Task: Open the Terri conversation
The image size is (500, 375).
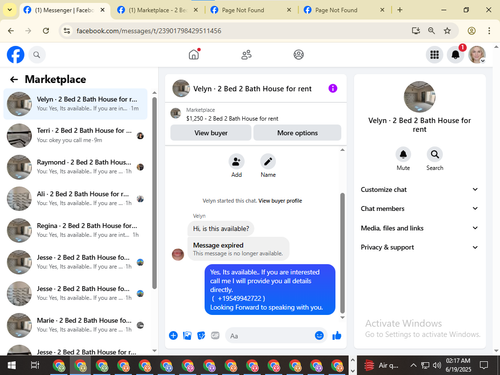Action: (x=75, y=135)
